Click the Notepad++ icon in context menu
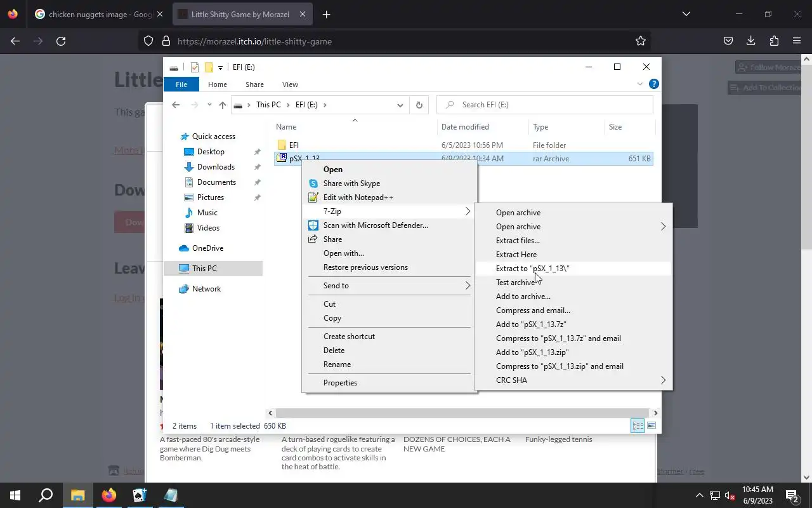This screenshot has height=508, width=812. coord(313,197)
